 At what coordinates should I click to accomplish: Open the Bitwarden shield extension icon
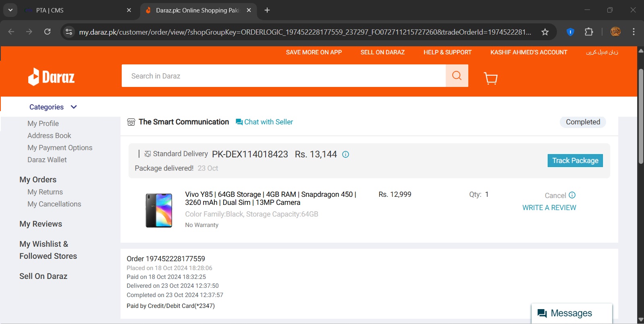[x=570, y=32]
